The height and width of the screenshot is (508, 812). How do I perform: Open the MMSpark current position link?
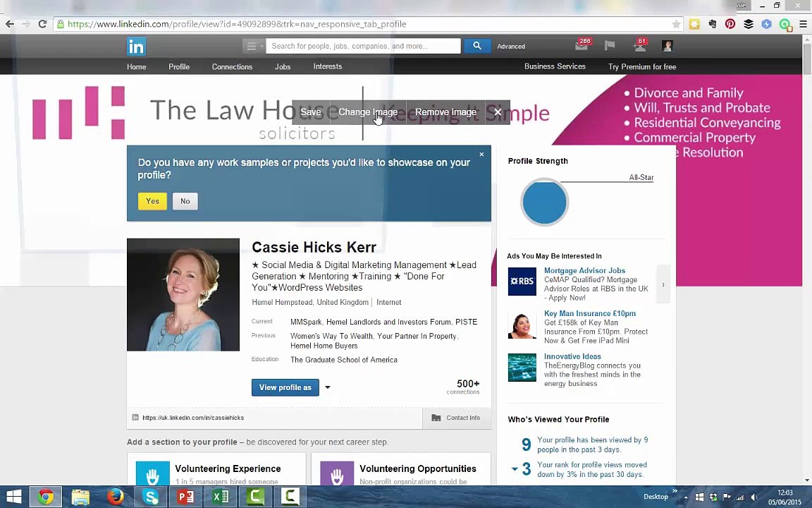coord(305,322)
